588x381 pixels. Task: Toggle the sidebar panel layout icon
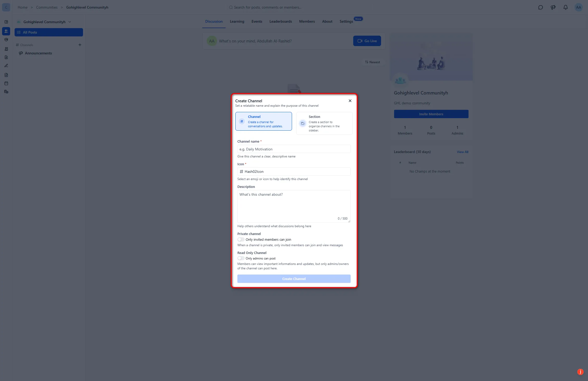pos(6,22)
